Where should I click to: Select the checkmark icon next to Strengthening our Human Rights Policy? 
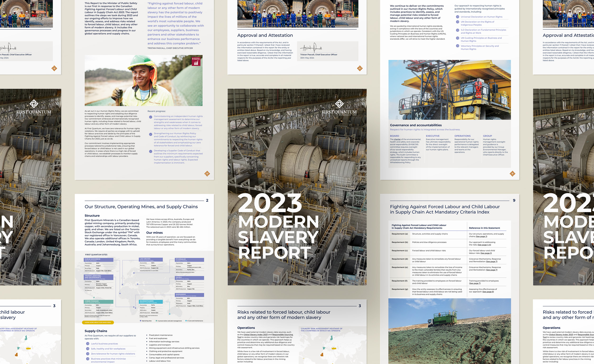[150, 134]
